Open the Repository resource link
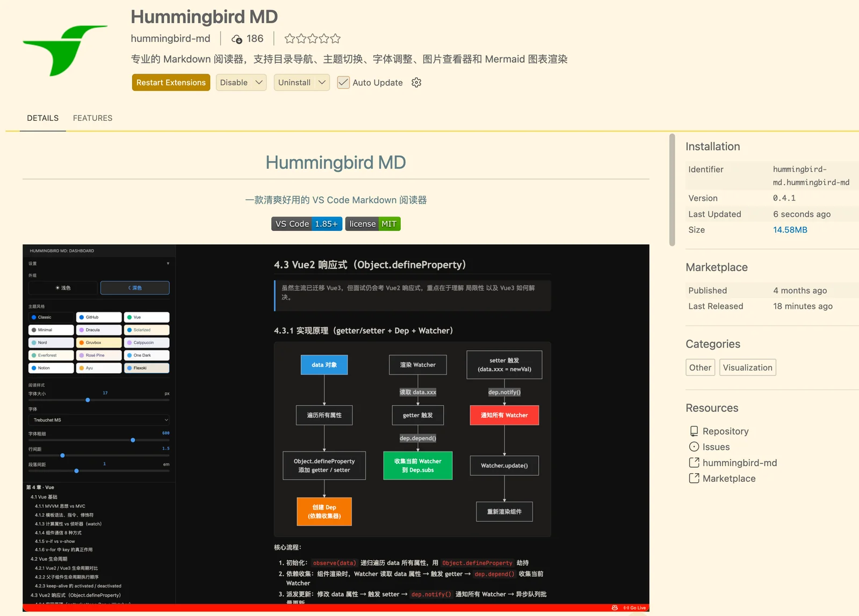This screenshot has height=616, width=859. click(725, 431)
